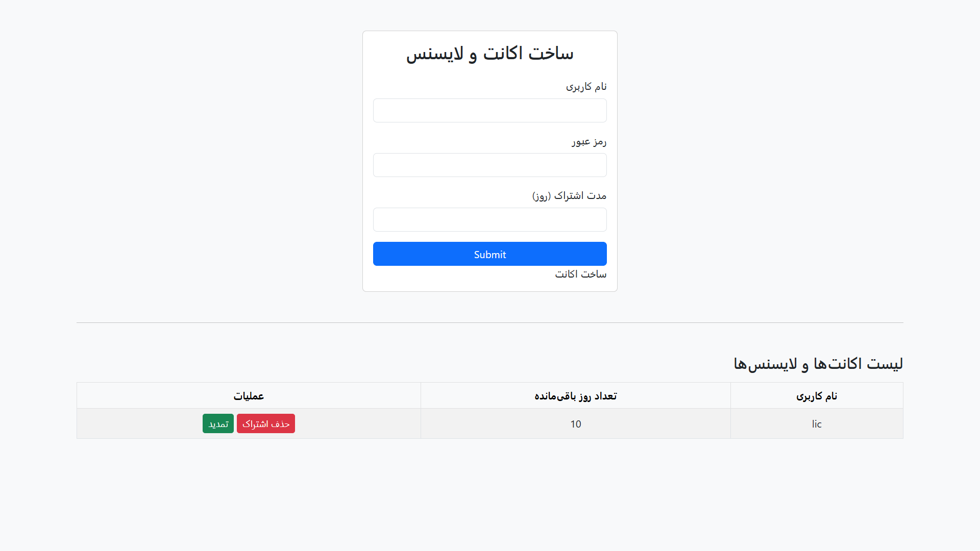The height and width of the screenshot is (551, 980).
Task: Click the blue Submit button
Action: point(489,254)
